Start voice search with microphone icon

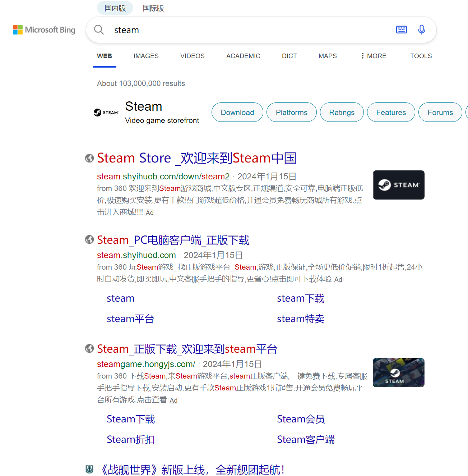(x=422, y=30)
